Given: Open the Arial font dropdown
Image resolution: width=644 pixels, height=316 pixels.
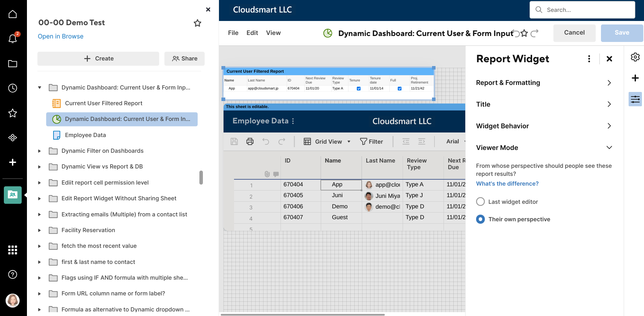Looking at the screenshot, I should click(x=455, y=142).
